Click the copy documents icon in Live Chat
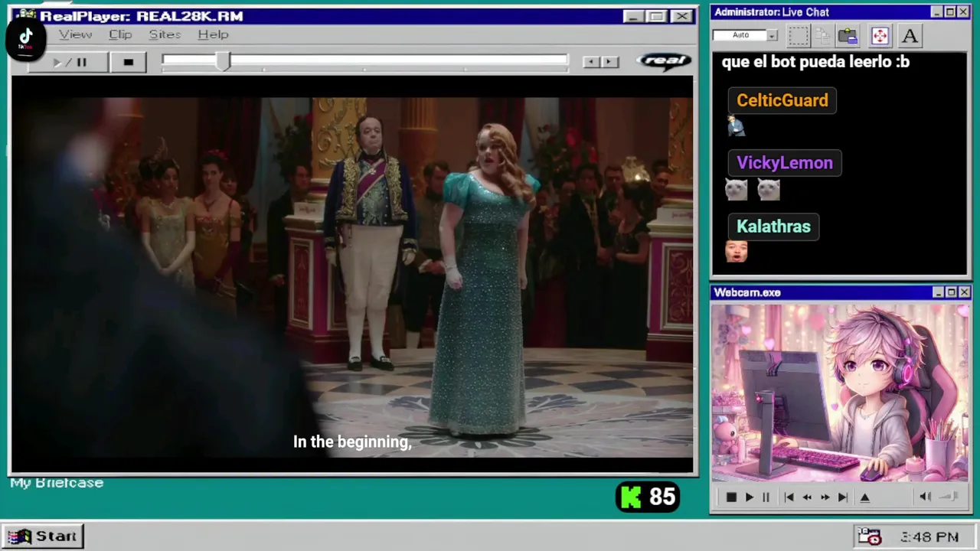This screenshot has width=980, height=551. [x=823, y=35]
